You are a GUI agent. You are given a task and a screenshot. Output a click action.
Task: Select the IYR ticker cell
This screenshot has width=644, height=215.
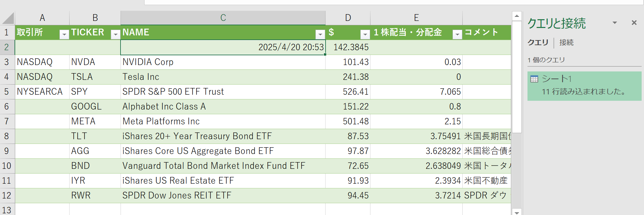click(95, 181)
